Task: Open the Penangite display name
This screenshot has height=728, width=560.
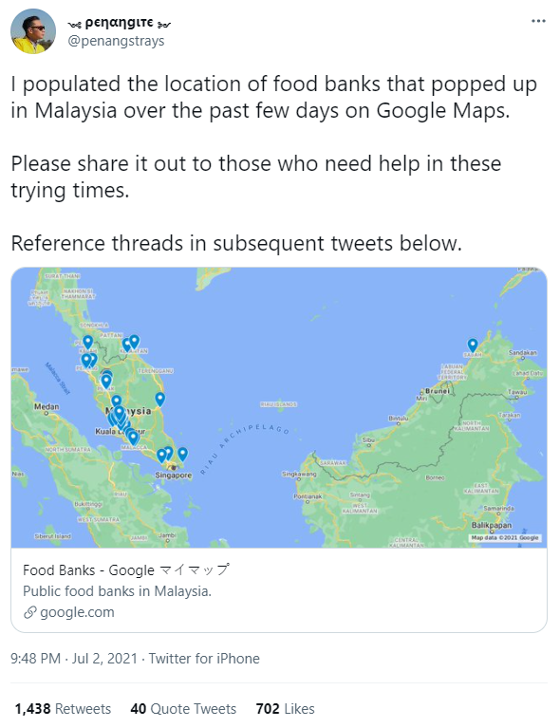Action: click(x=120, y=22)
